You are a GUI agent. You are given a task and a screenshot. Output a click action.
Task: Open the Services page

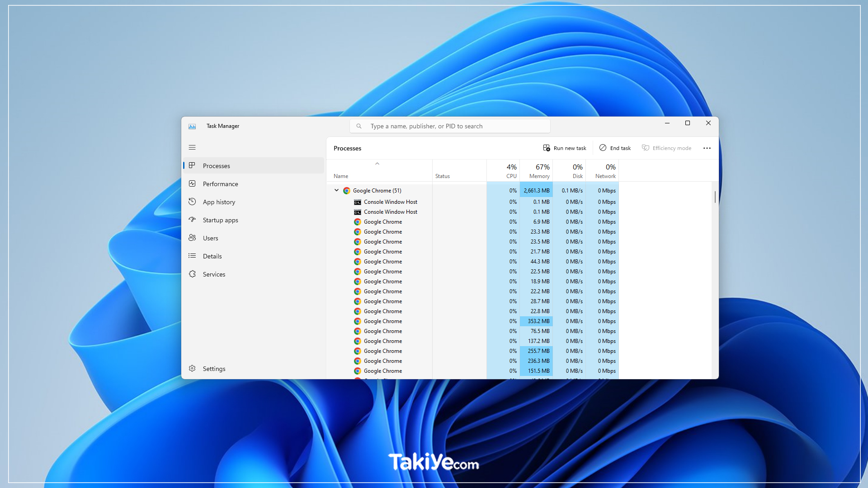pos(254,274)
